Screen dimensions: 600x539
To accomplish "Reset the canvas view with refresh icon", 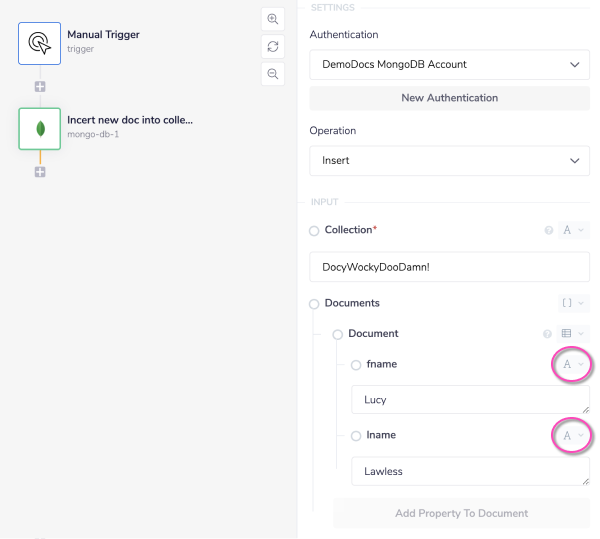I will click(272, 46).
